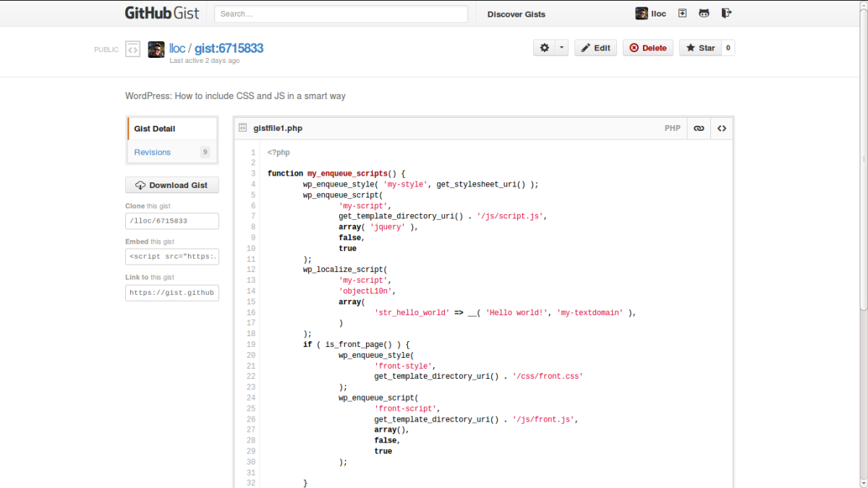Image resolution: width=868 pixels, height=488 pixels.
Task: Select the Gist Detail tab
Action: pyautogui.click(x=172, y=129)
